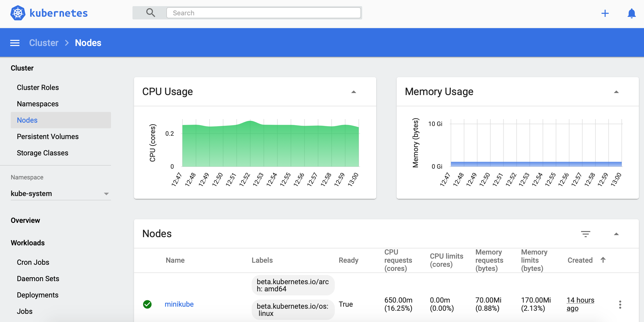Collapse the CPU Usage card
Viewport: 644px width, 322px height.
pyautogui.click(x=354, y=92)
